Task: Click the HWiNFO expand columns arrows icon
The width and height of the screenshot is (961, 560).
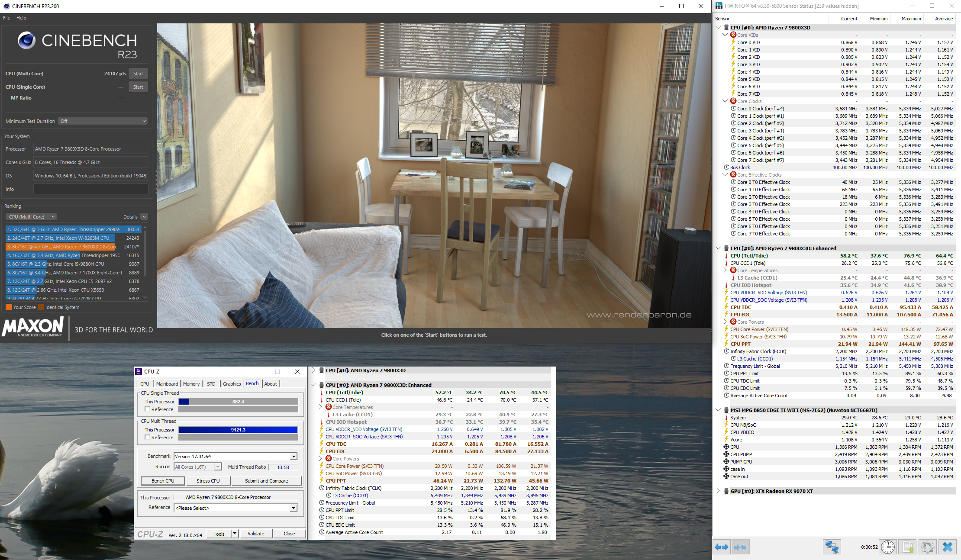Action: click(x=722, y=547)
